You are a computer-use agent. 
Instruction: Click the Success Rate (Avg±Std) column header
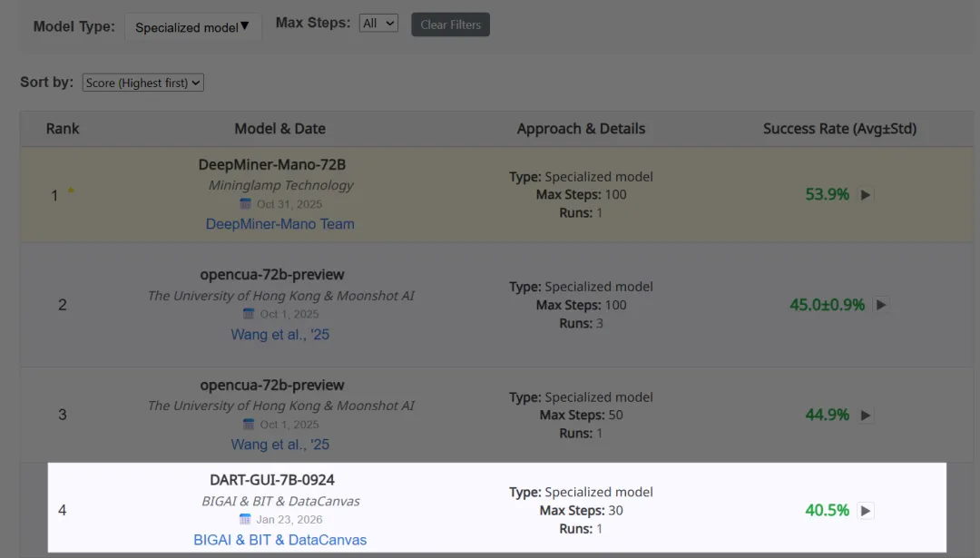click(839, 129)
